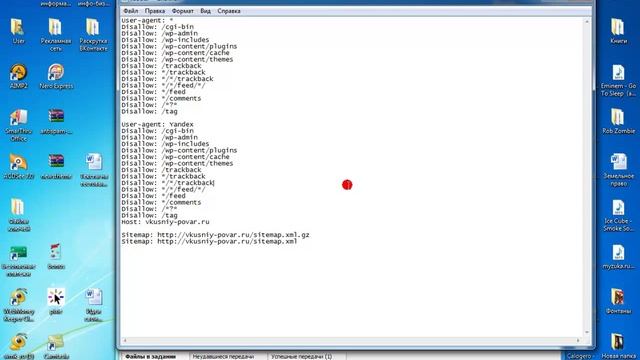Select the myzuka.ru mp3 file icon

tap(618, 257)
